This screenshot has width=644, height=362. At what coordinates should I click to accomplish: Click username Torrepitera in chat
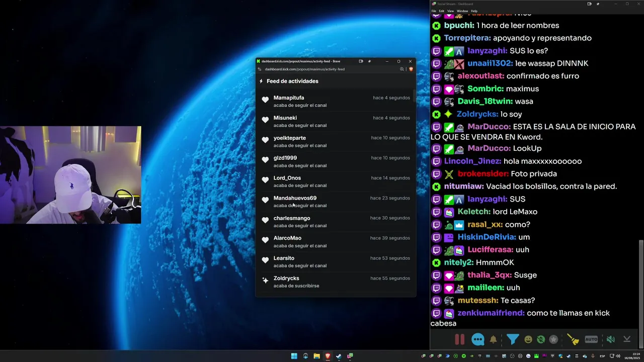[x=467, y=38]
